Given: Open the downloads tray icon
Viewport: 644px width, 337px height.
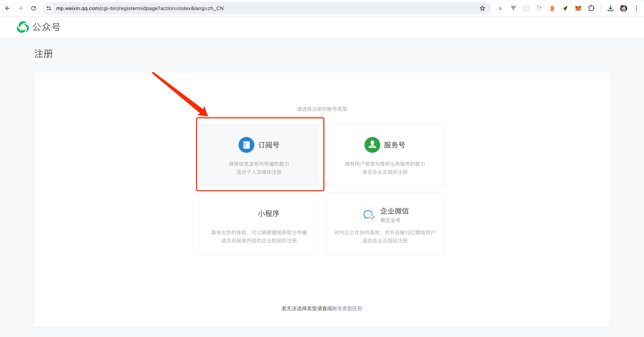Looking at the screenshot, I should tap(610, 8).
